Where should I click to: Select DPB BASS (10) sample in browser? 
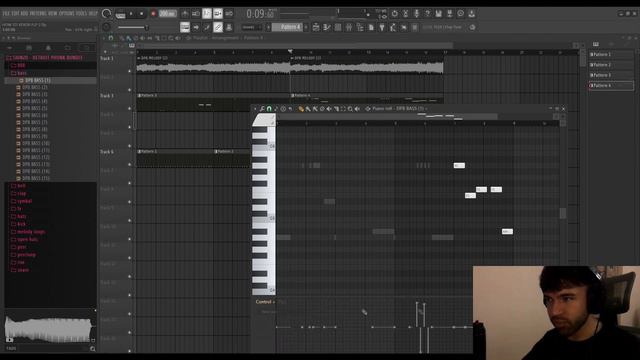click(36, 143)
